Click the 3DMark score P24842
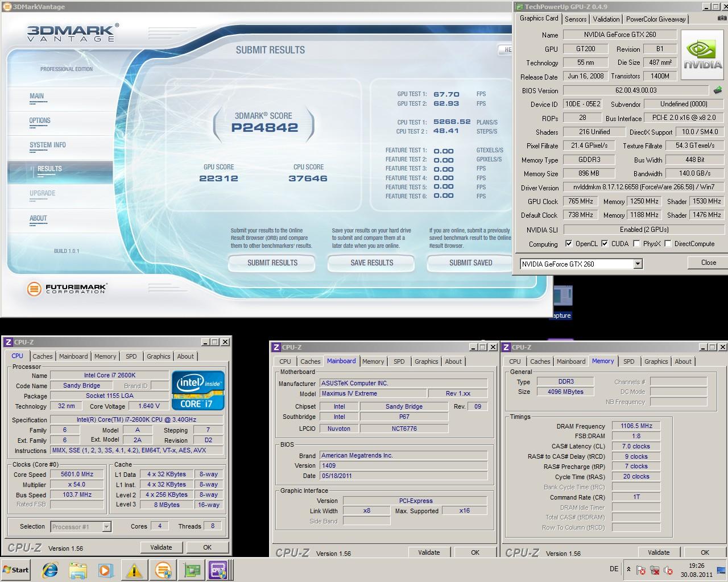This screenshot has height=582, width=728. click(264, 128)
